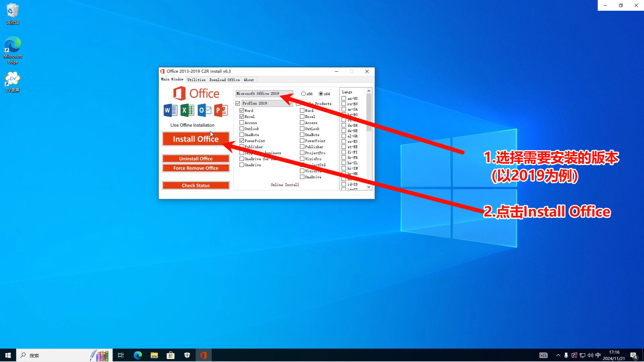Image resolution: width=644 pixels, height=362 pixels.
Task: Open File Explorer from the taskbar
Action: click(154, 355)
